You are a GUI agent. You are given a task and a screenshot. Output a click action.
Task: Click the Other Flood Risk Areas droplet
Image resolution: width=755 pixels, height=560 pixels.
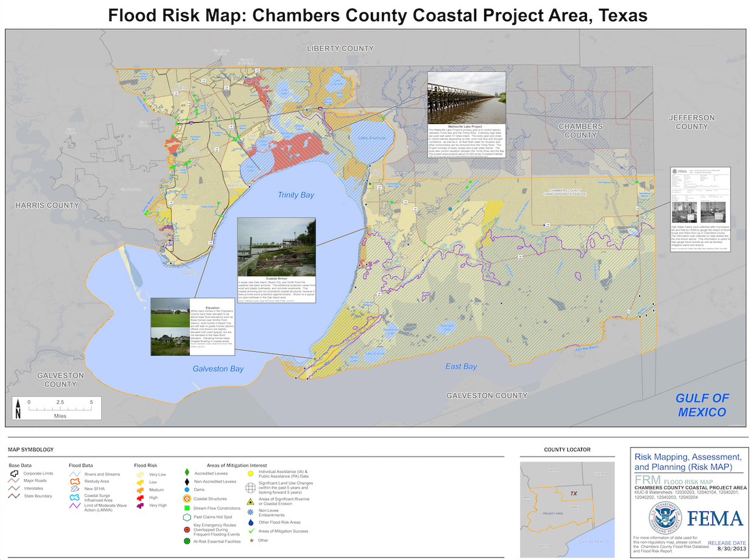tap(250, 522)
